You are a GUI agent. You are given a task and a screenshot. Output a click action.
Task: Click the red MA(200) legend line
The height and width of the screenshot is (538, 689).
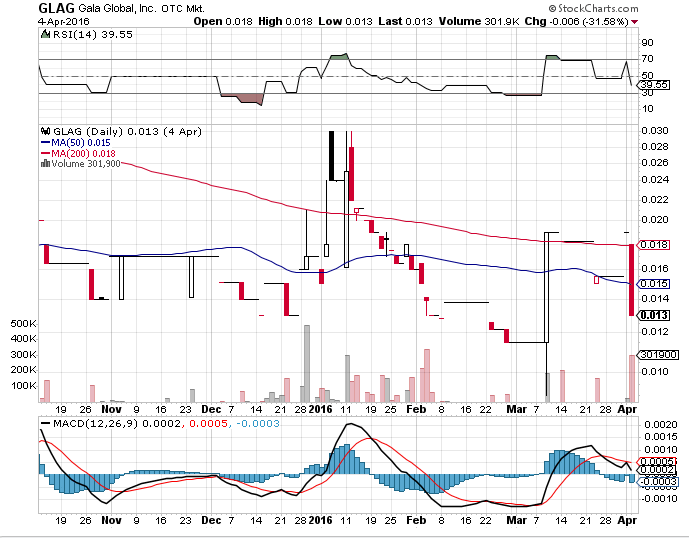[x=45, y=153]
